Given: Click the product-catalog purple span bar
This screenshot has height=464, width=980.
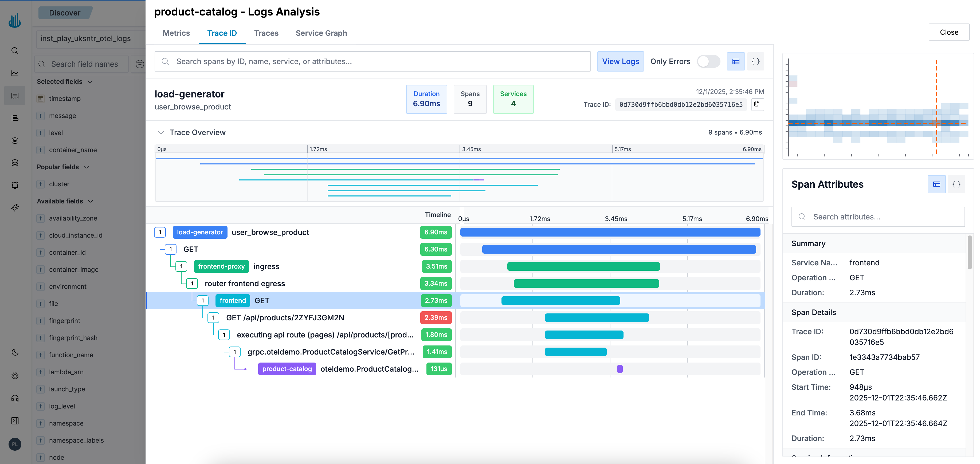Looking at the screenshot, I should tap(619, 369).
